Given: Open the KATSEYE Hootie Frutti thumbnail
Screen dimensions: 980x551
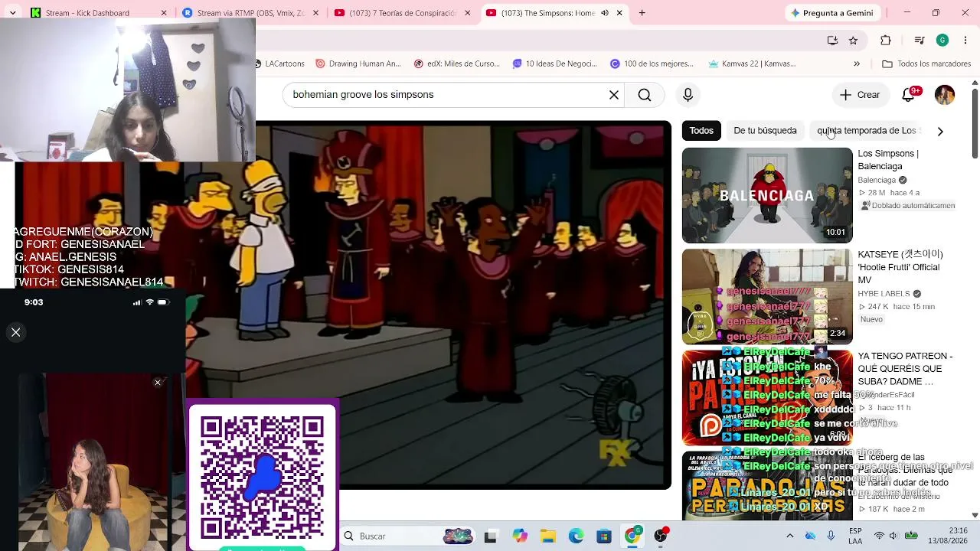Looking at the screenshot, I should pyautogui.click(x=767, y=297).
